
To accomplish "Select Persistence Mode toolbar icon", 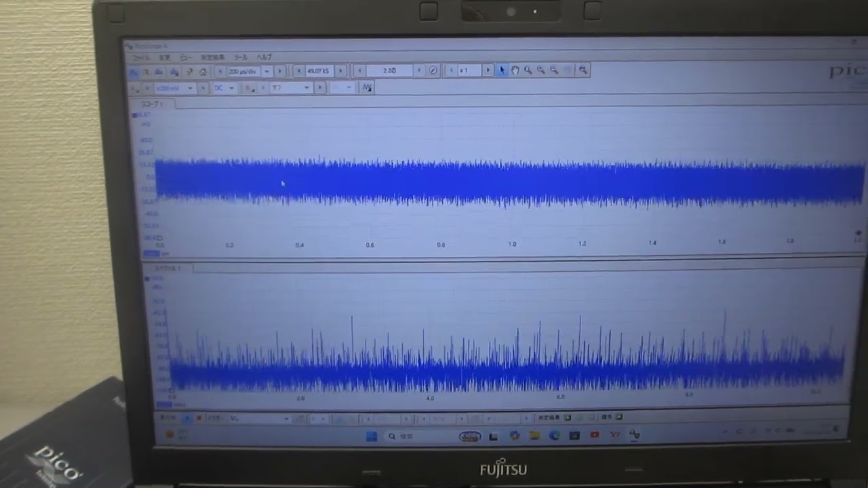I will click(x=145, y=71).
